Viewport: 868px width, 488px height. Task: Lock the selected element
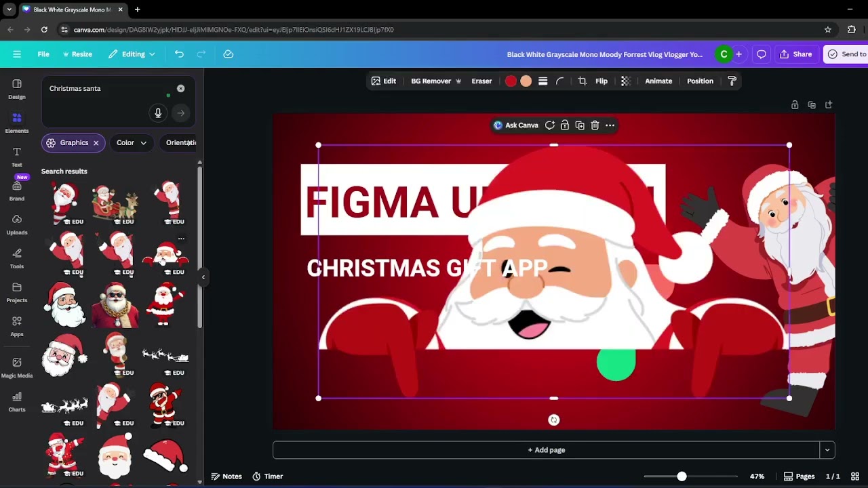565,125
